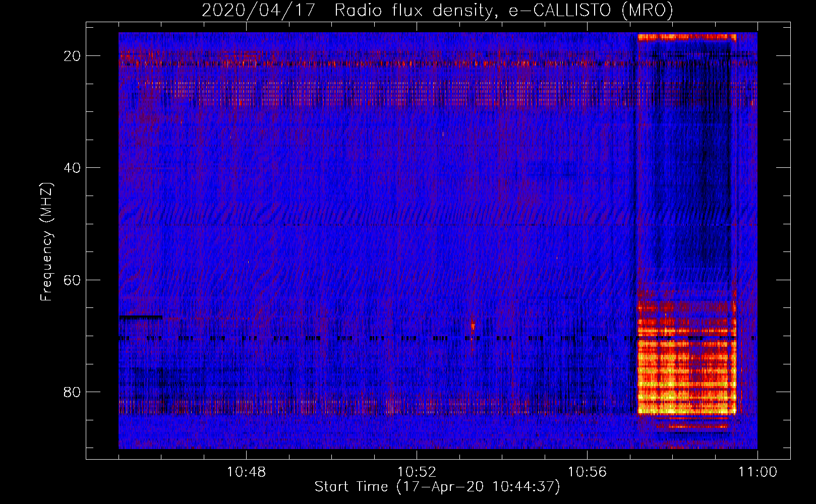Viewport: 816px width, 504px height.
Task: Click the 60 MHz frequency tick label
Action: click(x=72, y=280)
